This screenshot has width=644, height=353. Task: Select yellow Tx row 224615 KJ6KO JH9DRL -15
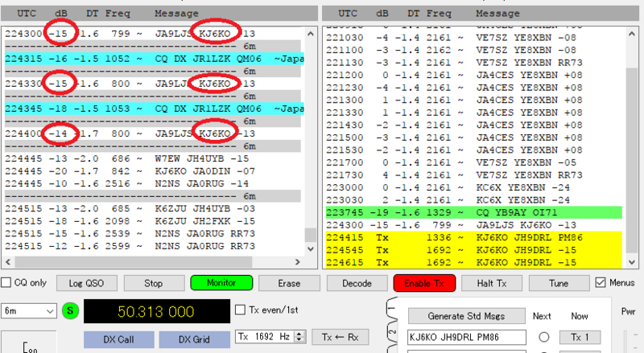click(474, 263)
